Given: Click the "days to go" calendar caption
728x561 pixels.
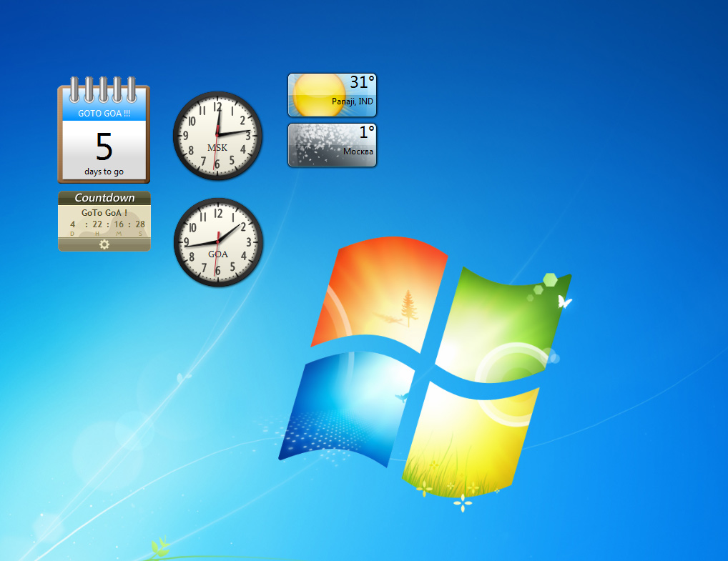Looking at the screenshot, I should coord(104,172).
